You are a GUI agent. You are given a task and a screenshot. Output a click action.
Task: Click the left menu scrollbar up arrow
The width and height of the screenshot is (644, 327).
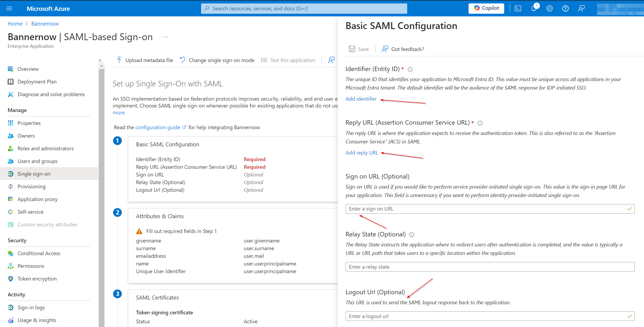pos(101,66)
